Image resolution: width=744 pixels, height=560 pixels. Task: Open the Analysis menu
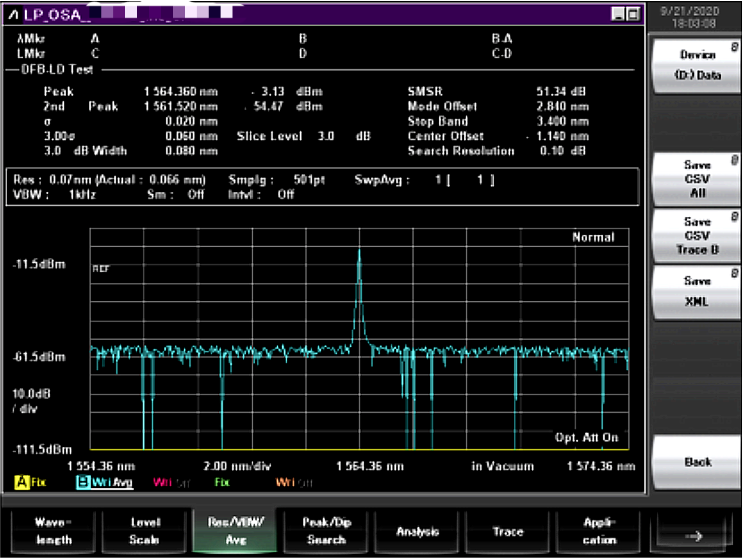click(x=417, y=531)
